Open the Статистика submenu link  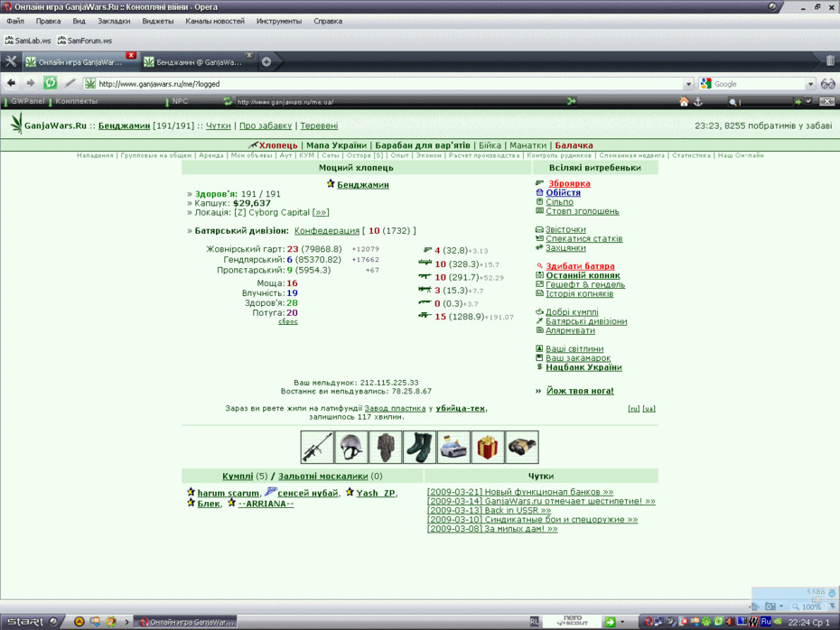pyautogui.click(x=691, y=155)
